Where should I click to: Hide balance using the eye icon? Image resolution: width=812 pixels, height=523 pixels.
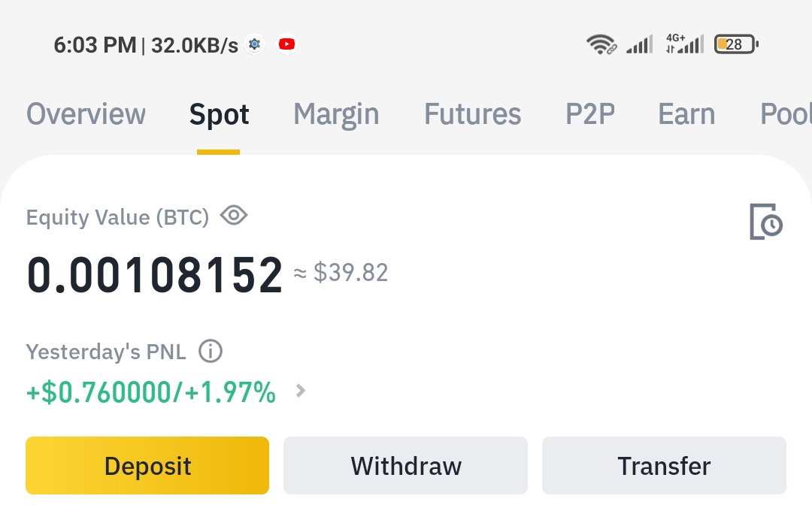tap(234, 215)
